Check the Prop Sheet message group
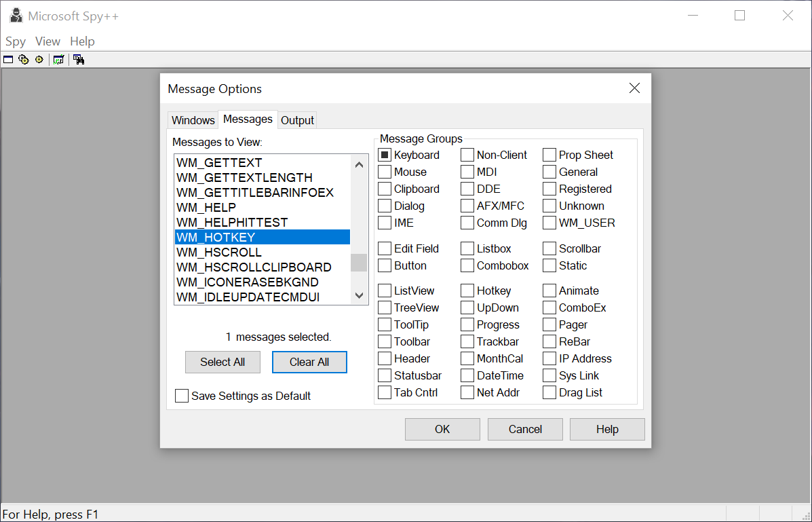The width and height of the screenshot is (812, 522). click(549, 155)
